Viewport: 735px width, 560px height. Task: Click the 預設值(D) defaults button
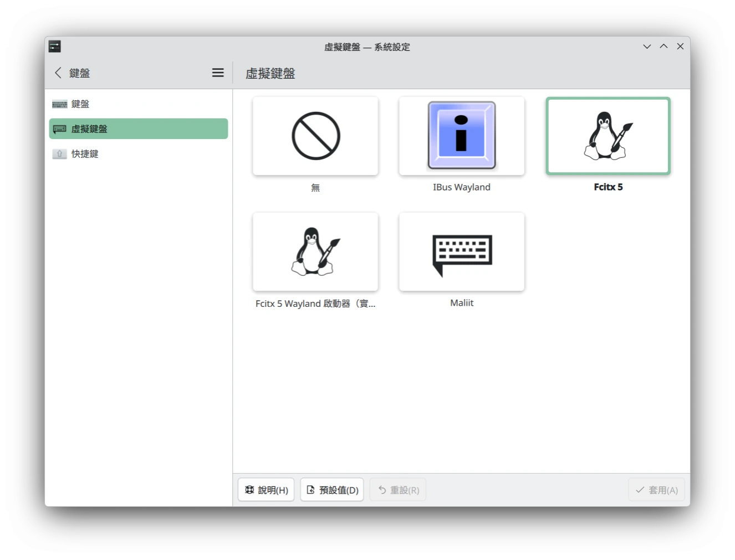tap(331, 490)
